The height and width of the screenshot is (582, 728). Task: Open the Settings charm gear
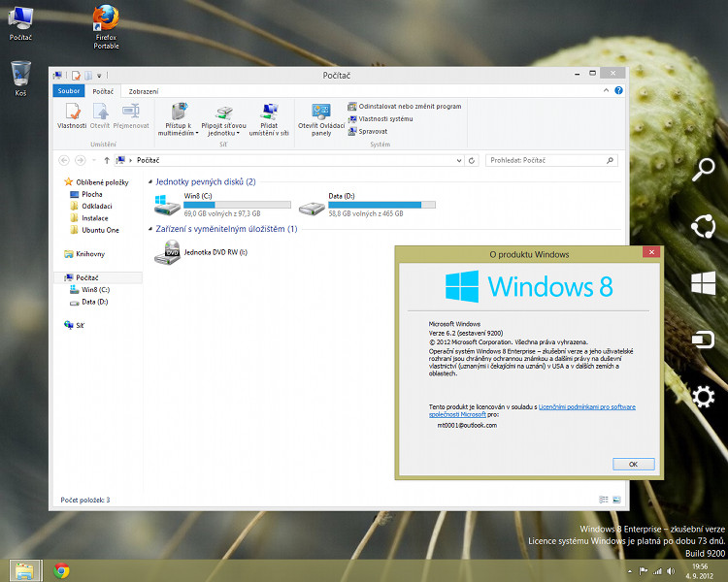point(704,397)
